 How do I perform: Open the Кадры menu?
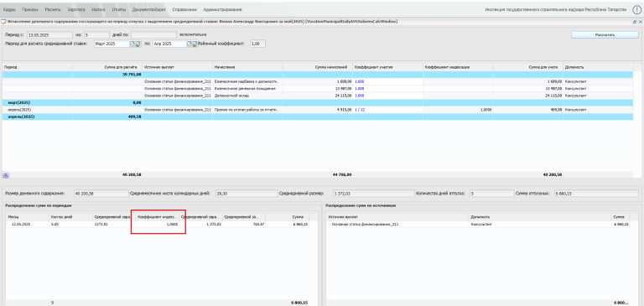click(9, 9)
